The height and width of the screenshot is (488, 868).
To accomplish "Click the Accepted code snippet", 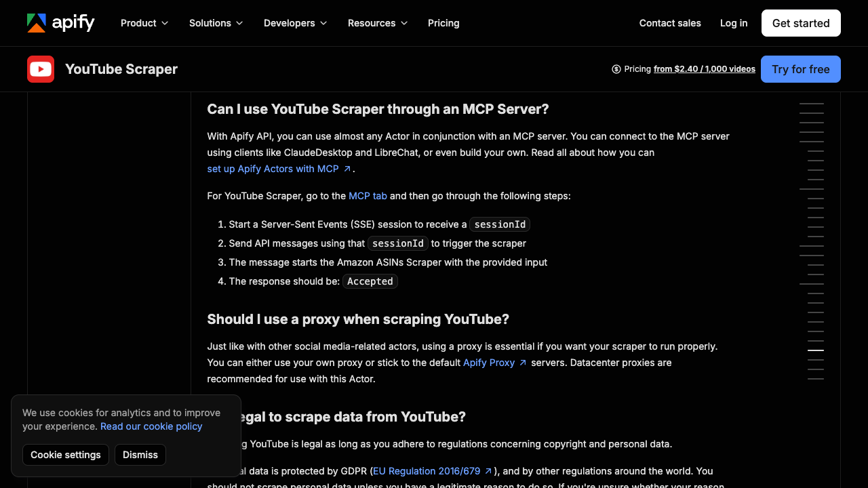I will [x=370, y=281].
